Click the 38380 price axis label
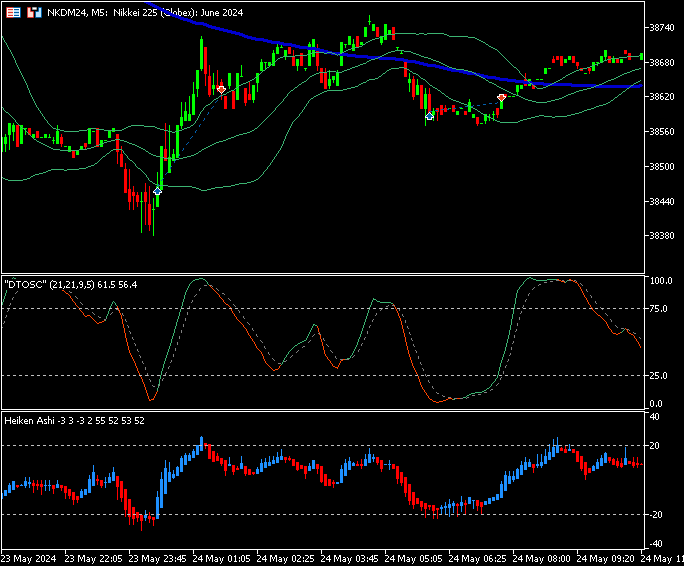This screenshot has height=566, width=684. tap(662, 236)
